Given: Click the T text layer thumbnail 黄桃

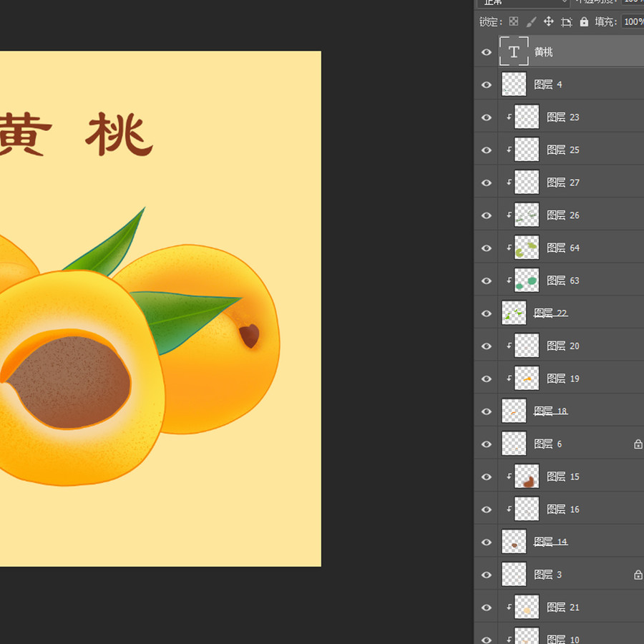Looking at the screenshot, I should pyautogui.click(x=514, y=52).
